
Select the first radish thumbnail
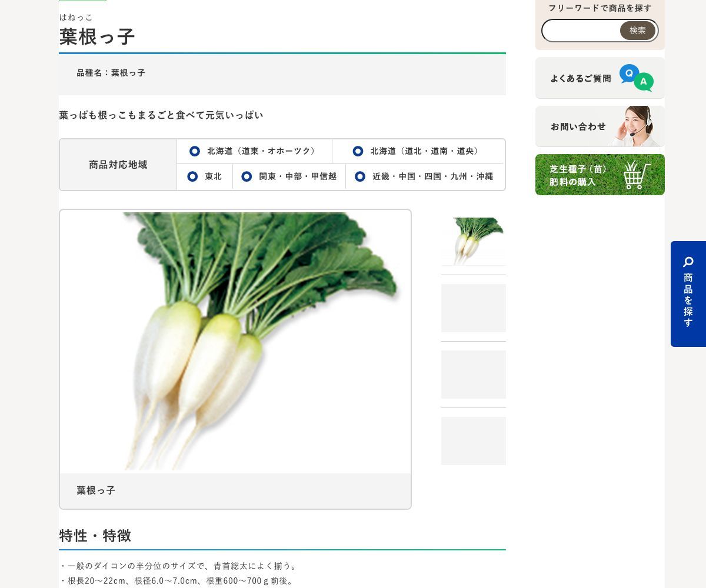pos(473,241)
